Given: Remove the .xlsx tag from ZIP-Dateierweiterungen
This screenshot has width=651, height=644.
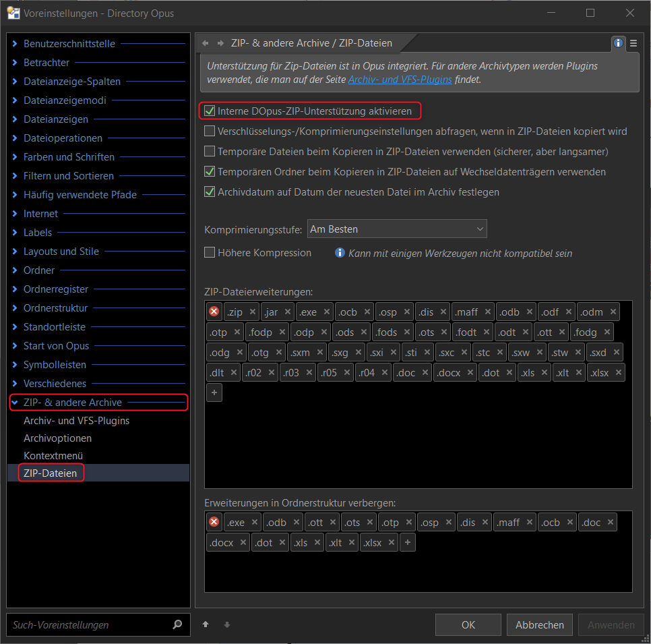Looking at the screenshot, I should (619, 372).
